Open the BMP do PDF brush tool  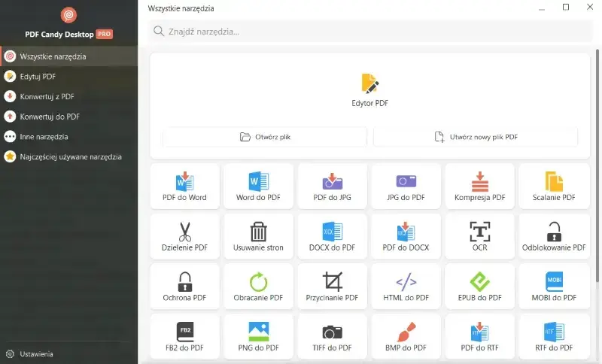click(x=406, y=336)
